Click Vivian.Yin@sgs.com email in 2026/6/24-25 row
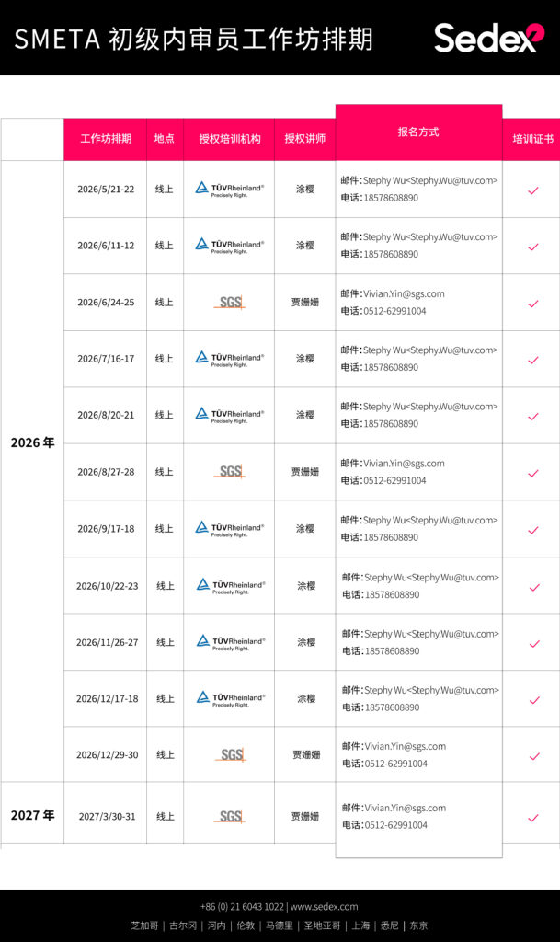This screenshot has width=560, height=942. click(404, 294)
